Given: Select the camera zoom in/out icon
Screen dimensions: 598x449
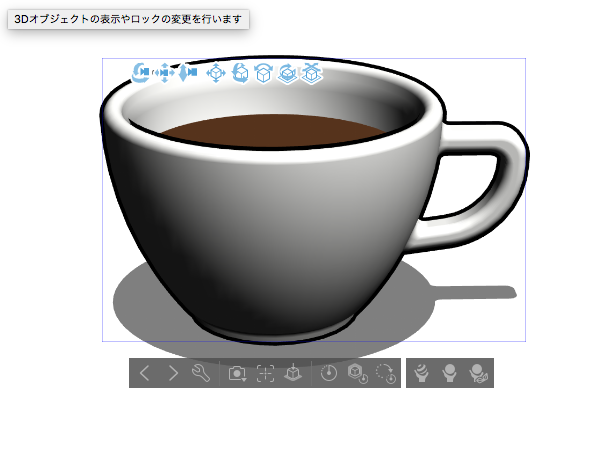Looking at the screenshot, I should tap(187, 72).
